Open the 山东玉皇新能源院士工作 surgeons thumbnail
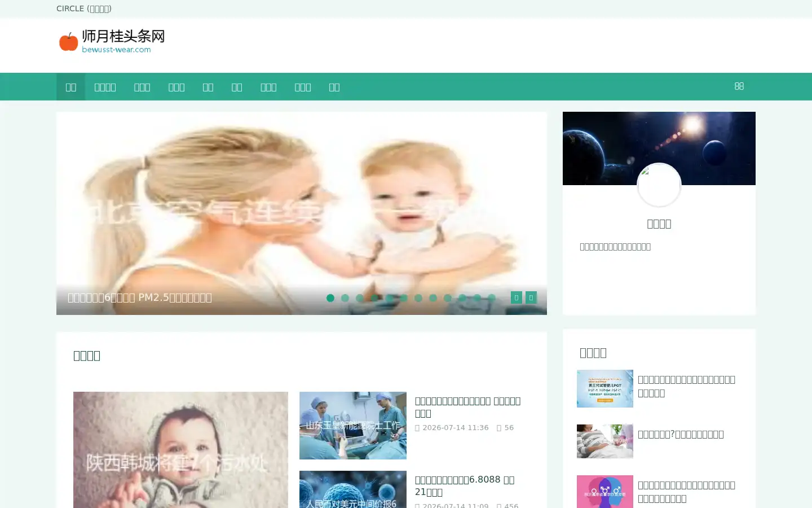Viewport: 812px width, 508px height. click(353, 426)
